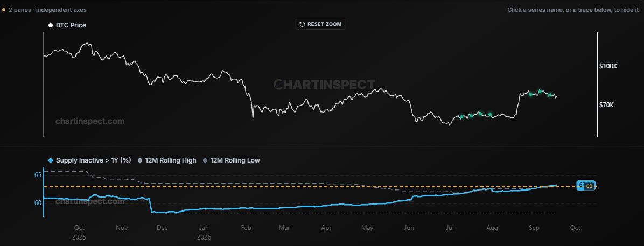Click the Jan 2026 date axis label
Viewport: 644px width, 246px height.
click(x=204, y=233)
